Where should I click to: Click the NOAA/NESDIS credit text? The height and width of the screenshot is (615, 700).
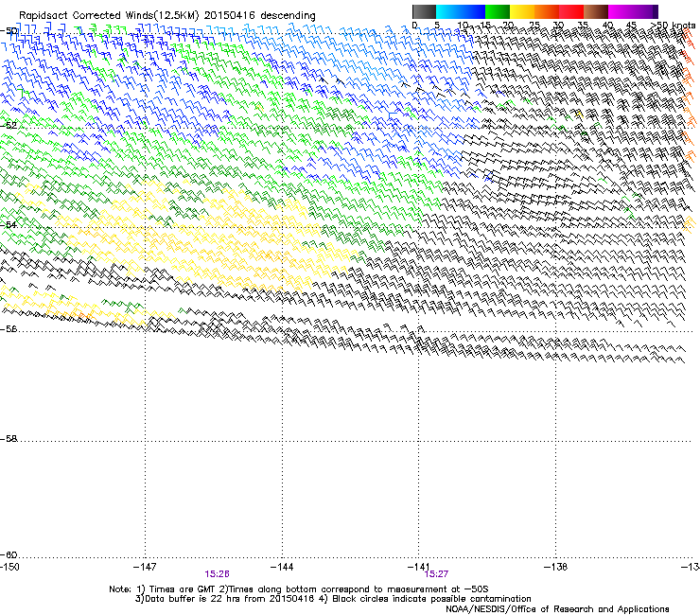(557, 609)
